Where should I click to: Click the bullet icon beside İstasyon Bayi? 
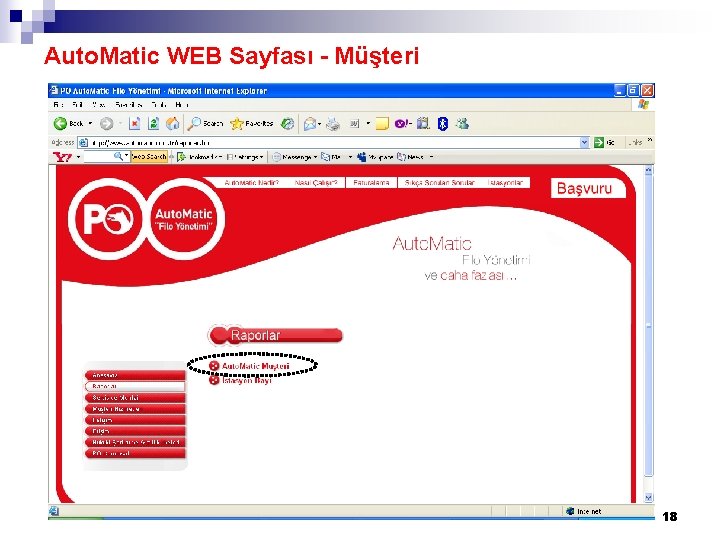[x=214, y=380]
